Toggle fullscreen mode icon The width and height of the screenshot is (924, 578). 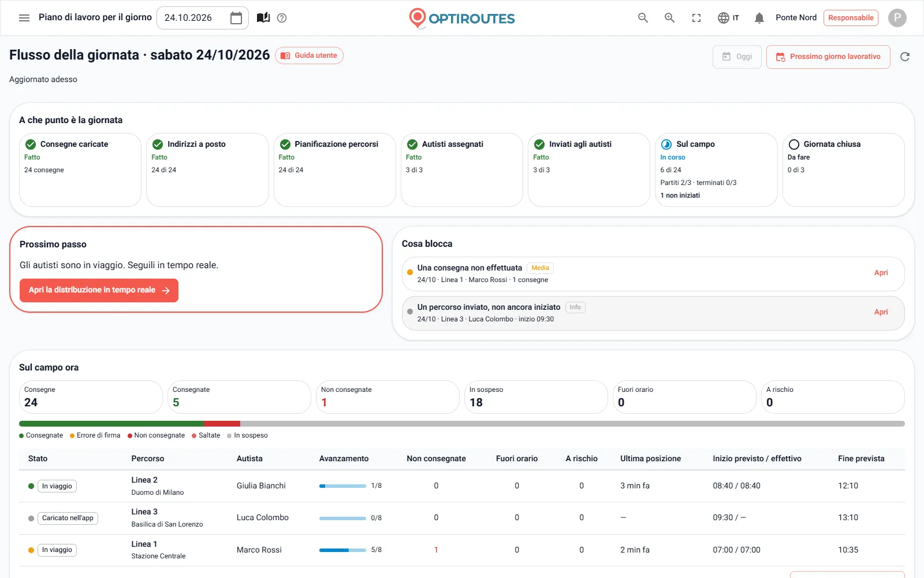(696, 18)
